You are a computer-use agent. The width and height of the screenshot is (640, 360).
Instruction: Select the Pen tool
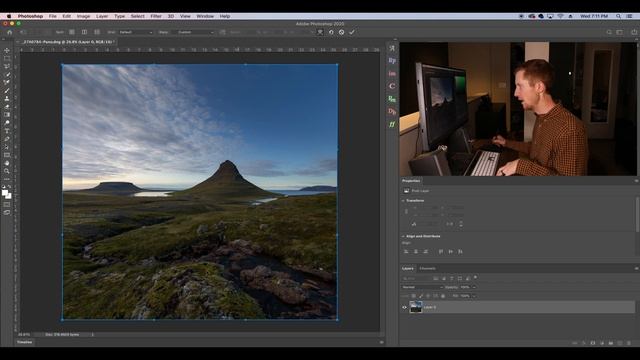7,139
